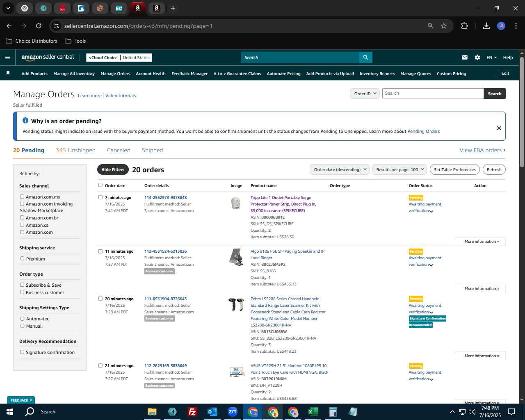Open File Explorer from the taskbar
The image size is (525, 420).
click(152, 412)
